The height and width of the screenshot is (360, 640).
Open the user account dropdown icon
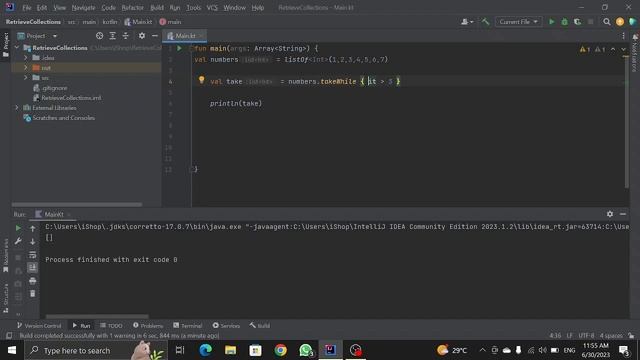pos(467,22)
